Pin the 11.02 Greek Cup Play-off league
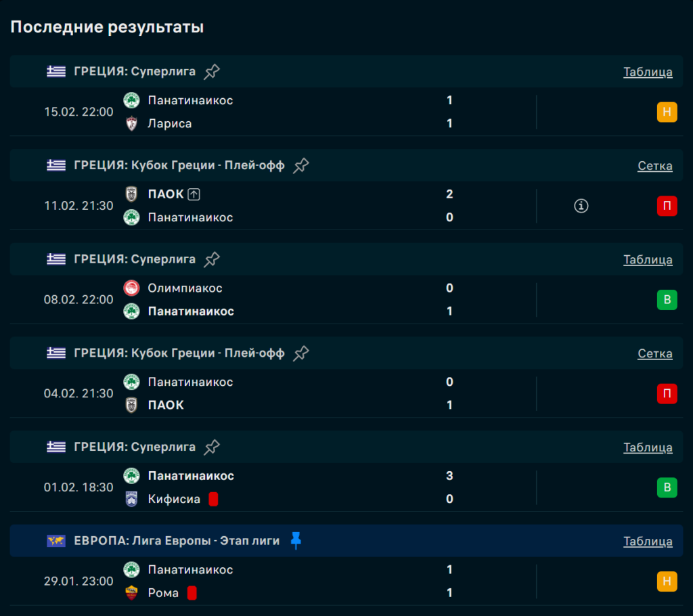Viewport: 693px width, 616px height. (301, 166)
